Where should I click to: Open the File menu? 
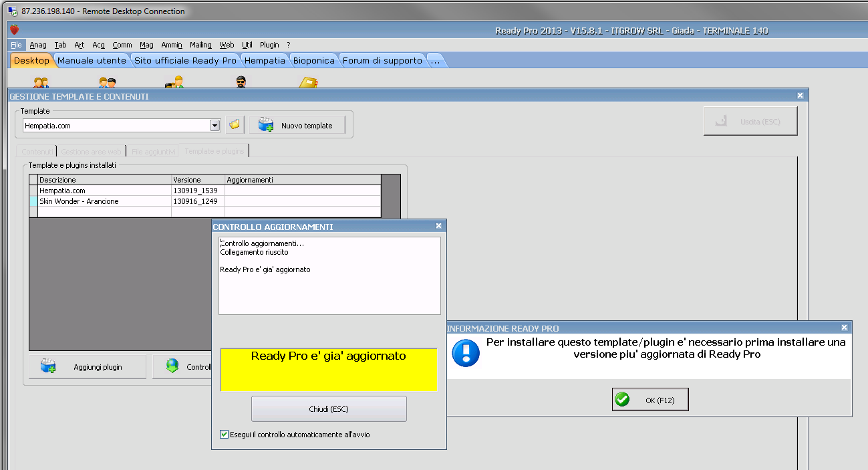(17, 45)
